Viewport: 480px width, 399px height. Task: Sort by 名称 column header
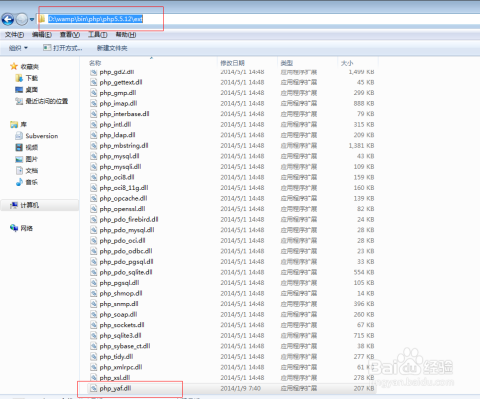pyautogui.click(x=95, y=63)
